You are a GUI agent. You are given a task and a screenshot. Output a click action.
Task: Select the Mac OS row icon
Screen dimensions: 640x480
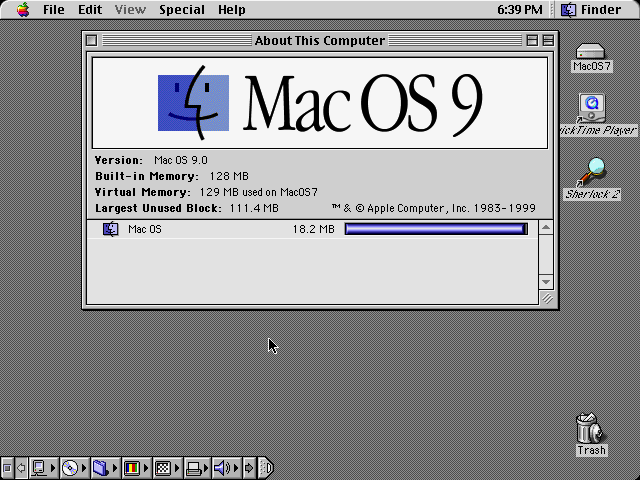click(111, 229)
